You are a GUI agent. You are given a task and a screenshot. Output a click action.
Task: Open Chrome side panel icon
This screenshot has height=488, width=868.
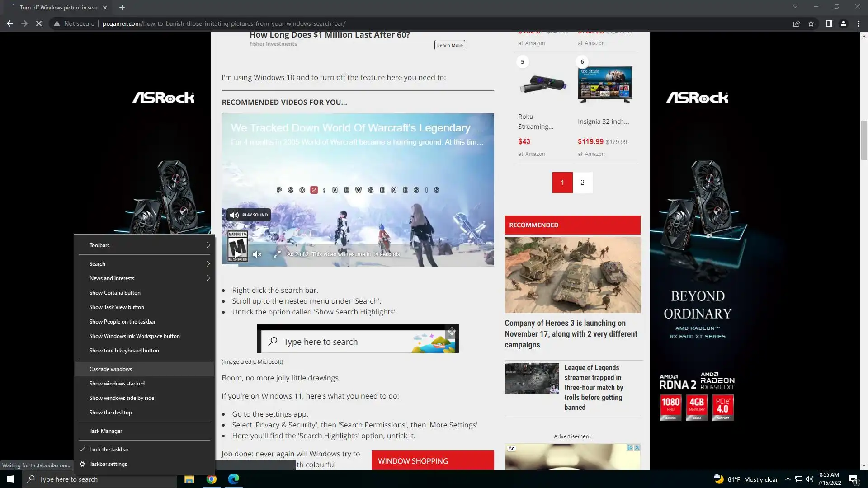coord(829,23)
